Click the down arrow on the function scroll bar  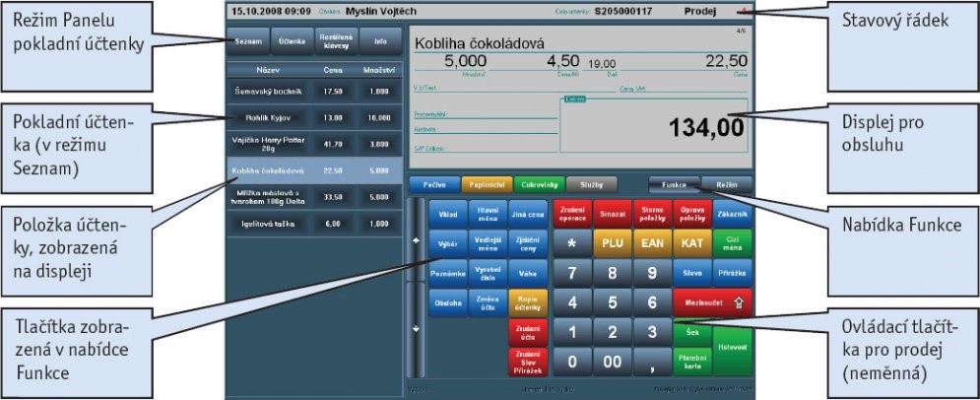415,329
